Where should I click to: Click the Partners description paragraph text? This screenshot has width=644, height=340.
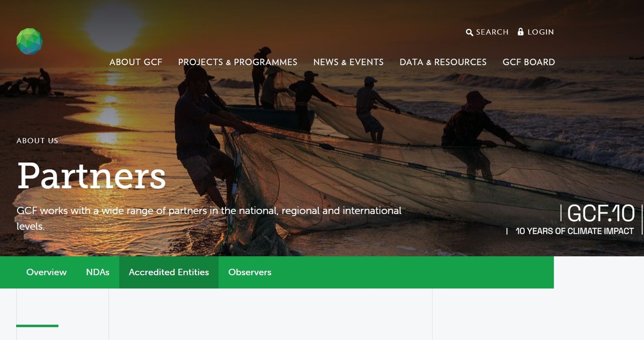tap(209, 211)
